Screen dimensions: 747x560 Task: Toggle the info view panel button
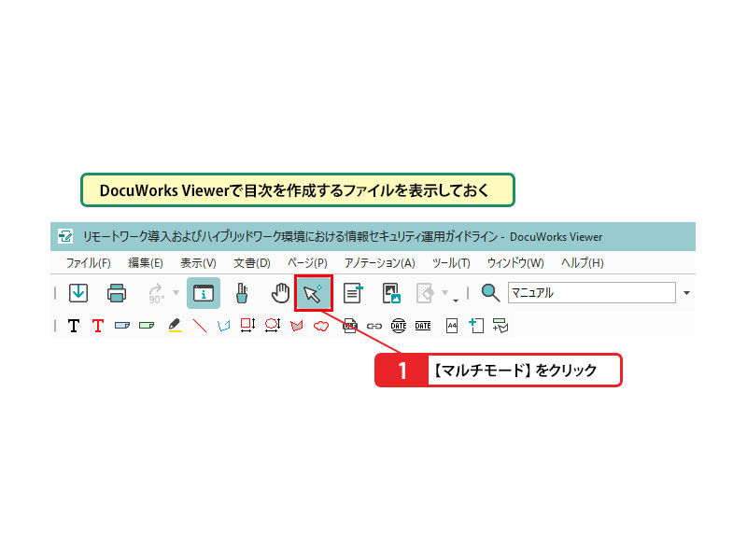point(204,293)
